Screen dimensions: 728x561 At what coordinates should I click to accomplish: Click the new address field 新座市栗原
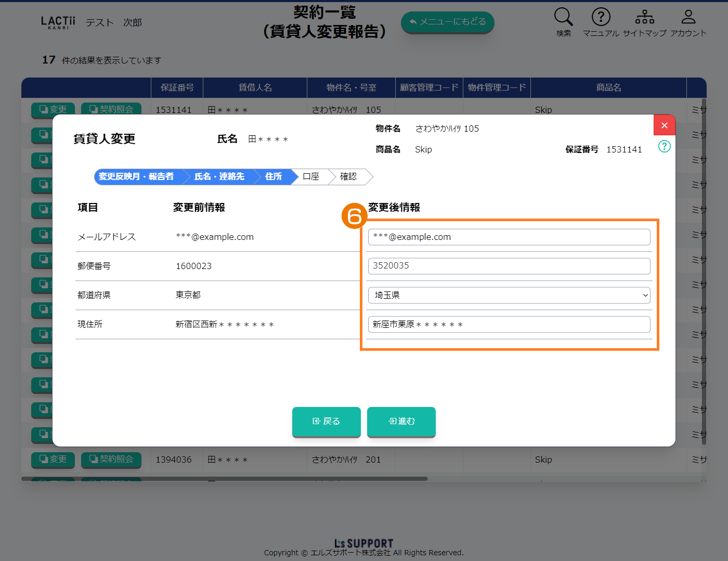tap(509, 324)
